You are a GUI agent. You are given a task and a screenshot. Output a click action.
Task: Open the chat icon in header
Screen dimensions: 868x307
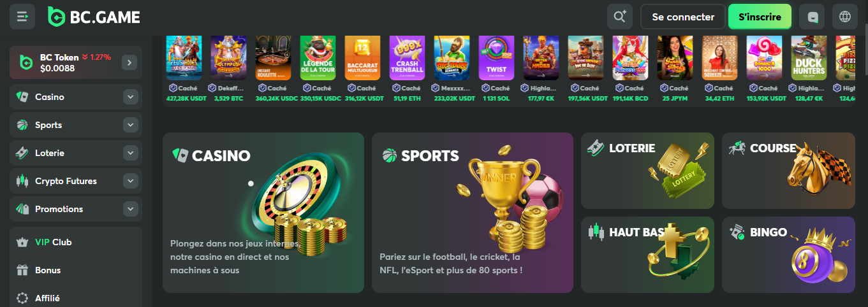(812, 17)
